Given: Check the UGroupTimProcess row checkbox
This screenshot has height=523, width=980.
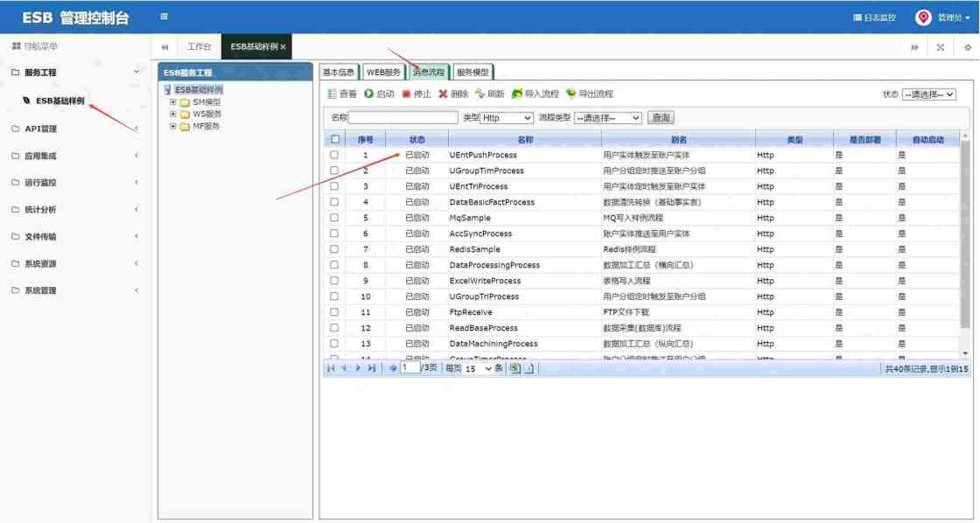Looking at the screenshot, I should click(334, 171).
